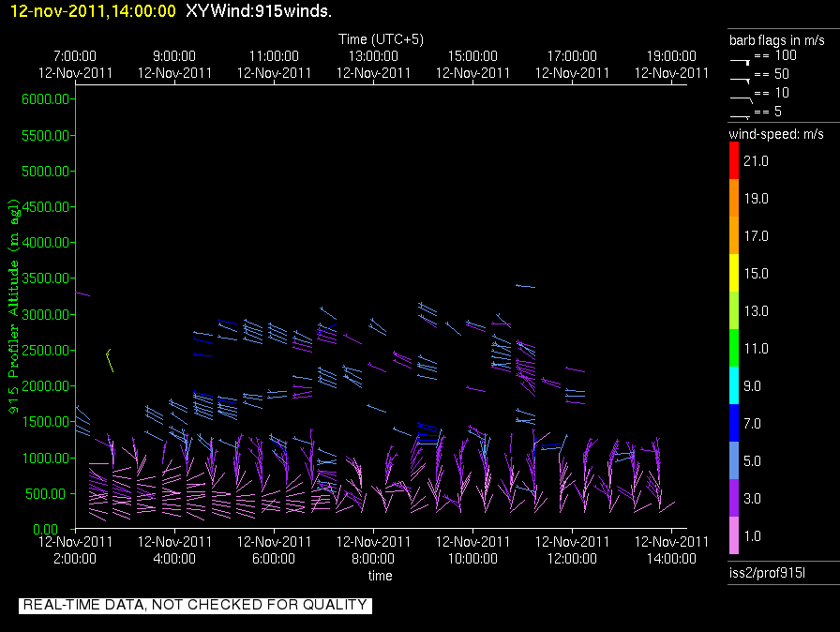Click the '14:00:00' bottom axis tick label
This screenshot has height=632, width=840.
click(671, 559)
